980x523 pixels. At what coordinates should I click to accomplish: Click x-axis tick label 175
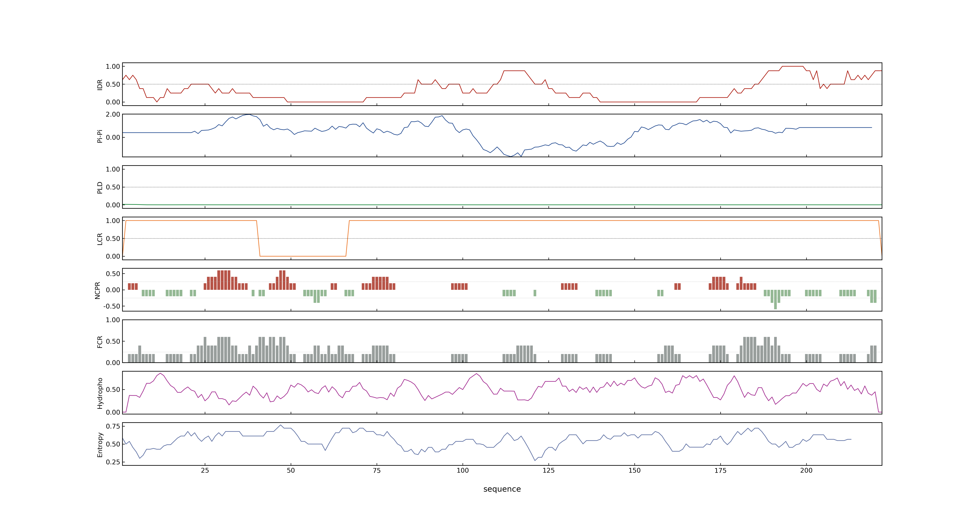(x=720, y=470)
